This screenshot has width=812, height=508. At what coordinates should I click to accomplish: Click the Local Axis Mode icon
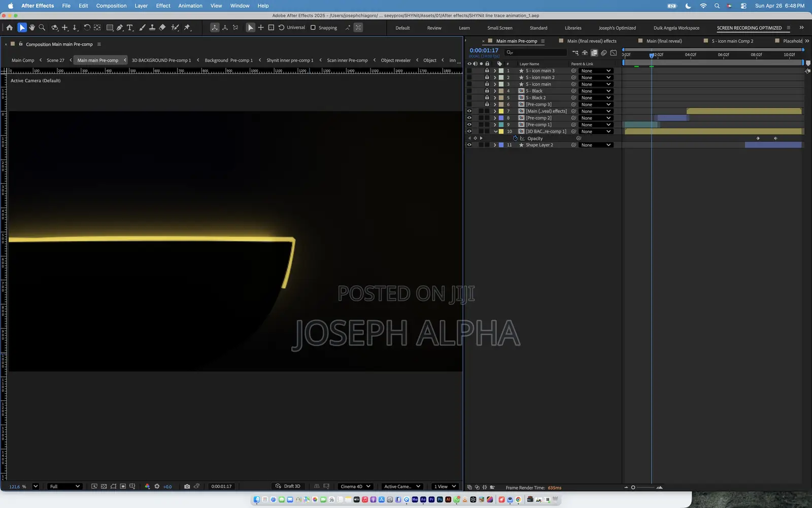click(x=215, y=27)
